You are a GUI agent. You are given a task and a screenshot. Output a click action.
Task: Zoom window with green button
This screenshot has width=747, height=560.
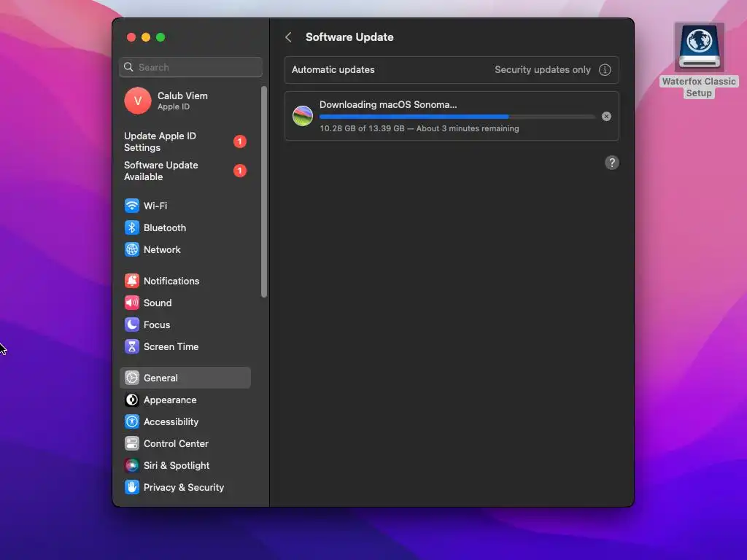(x=160, y=37)
